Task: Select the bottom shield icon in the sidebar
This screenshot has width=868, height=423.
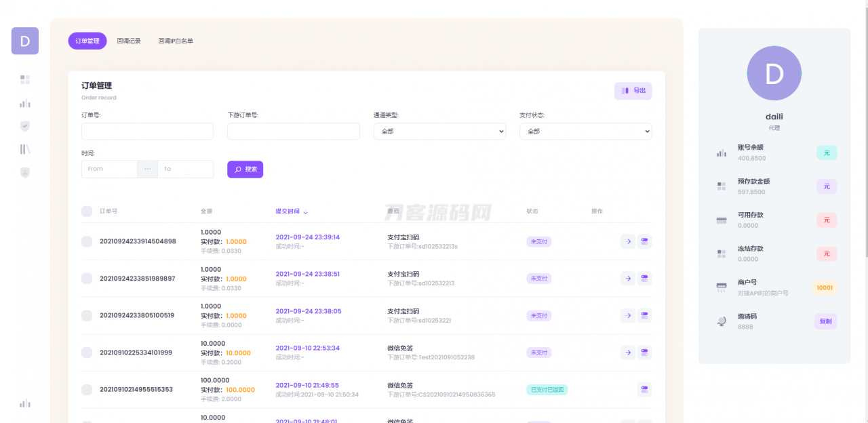Action: 24,172
